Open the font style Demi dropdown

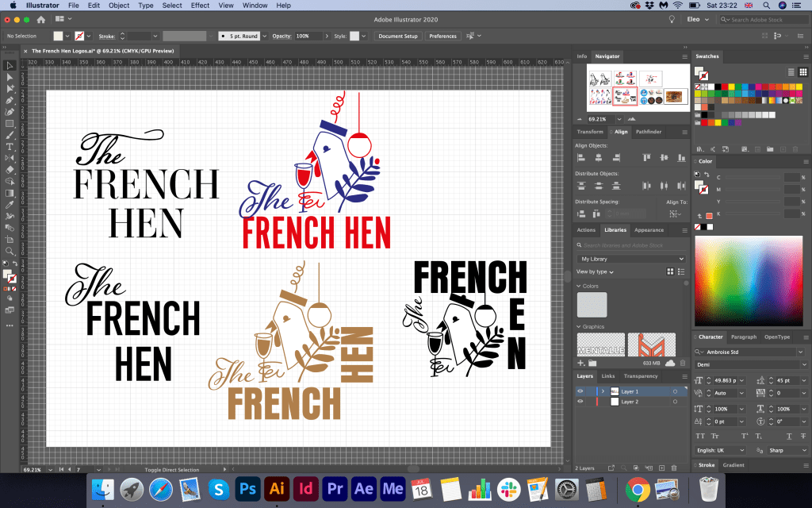click(x=750, y=365)
